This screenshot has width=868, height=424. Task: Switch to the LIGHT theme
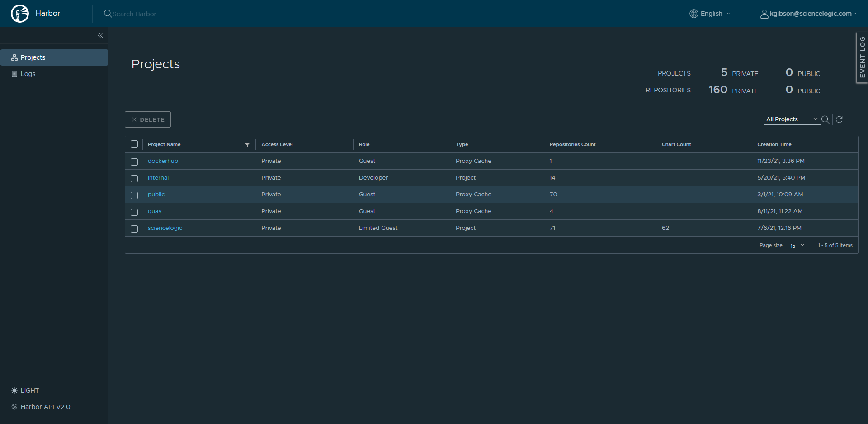[25, 391]
